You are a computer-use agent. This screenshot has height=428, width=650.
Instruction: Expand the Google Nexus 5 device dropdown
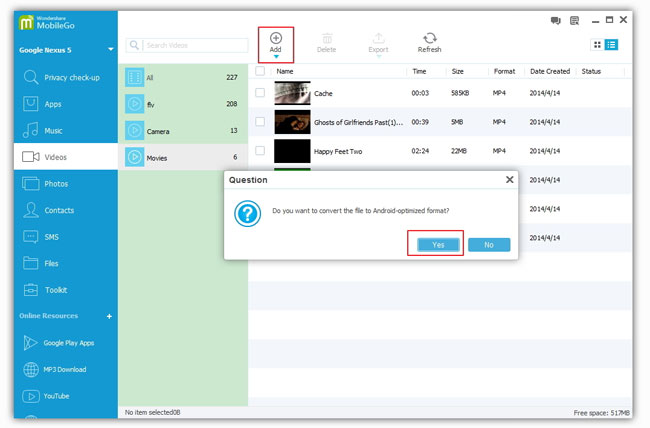click(111, 50)
